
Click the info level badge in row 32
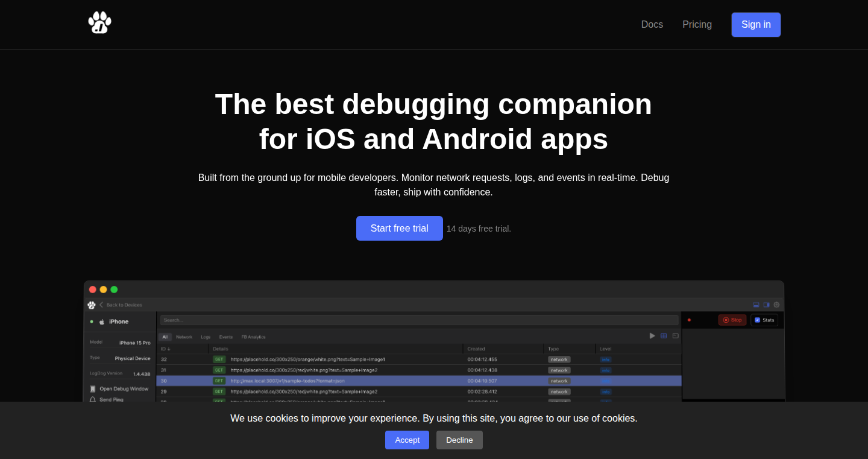click(x=606, y=359)
